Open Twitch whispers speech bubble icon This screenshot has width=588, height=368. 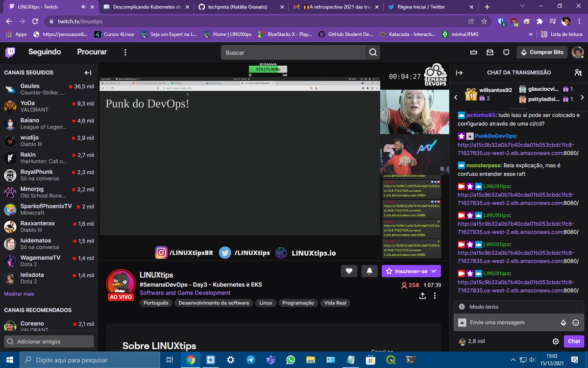tap(507, 52)
